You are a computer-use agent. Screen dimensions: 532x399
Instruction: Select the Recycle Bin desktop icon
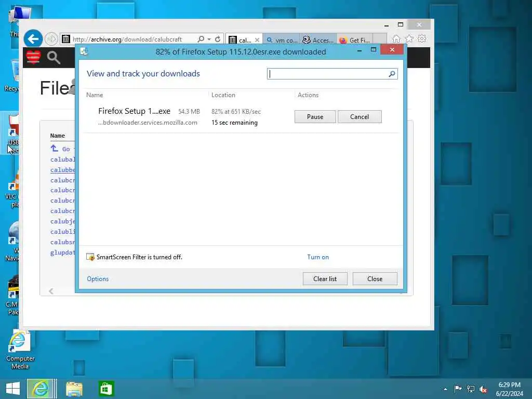coord(11,76)
